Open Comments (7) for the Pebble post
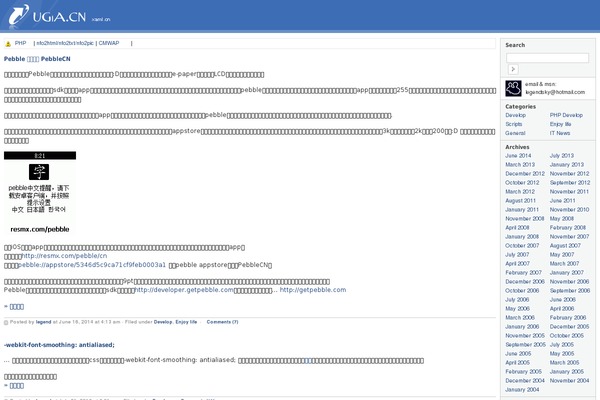The width and height of the screenshot is (600, 400). pyautogui.click(x=222, y=322)
